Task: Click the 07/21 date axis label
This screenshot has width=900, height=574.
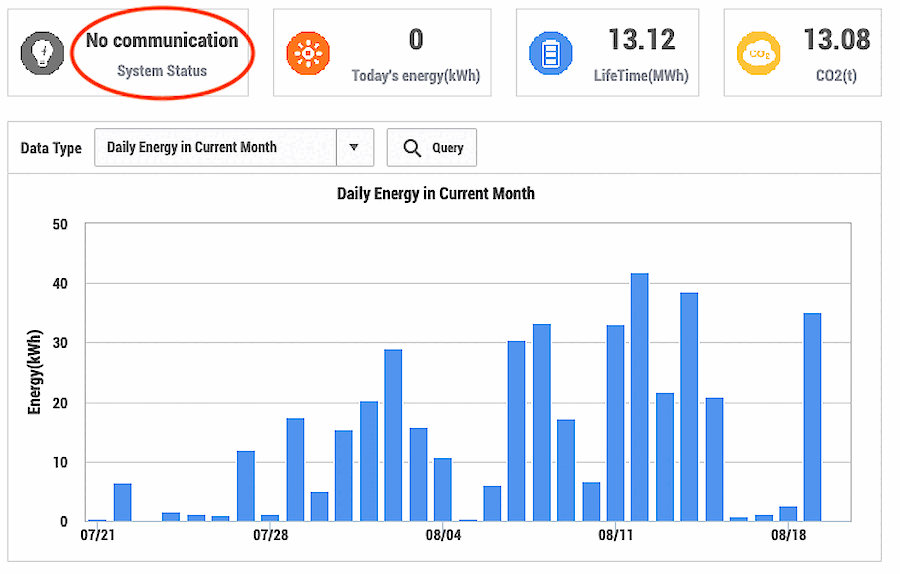Action: point(98,536)
